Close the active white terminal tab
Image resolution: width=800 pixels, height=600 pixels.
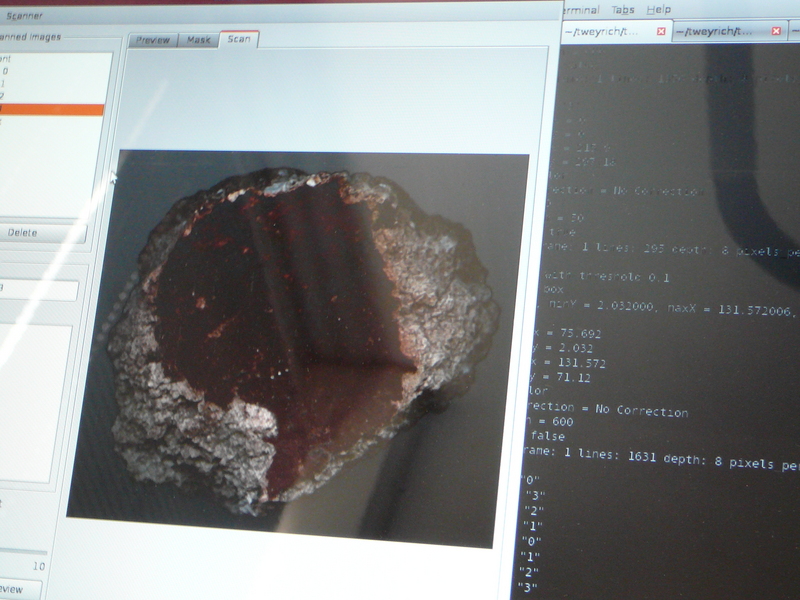click(x=661, y=32)
